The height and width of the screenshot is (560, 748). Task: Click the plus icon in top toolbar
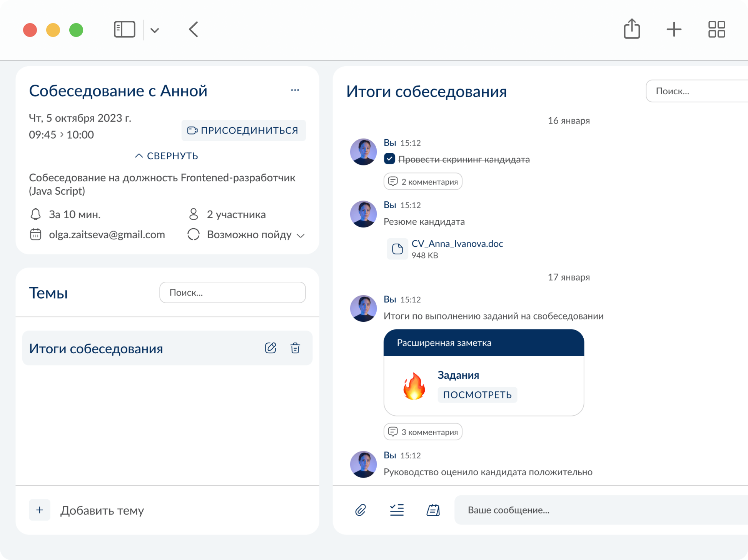[674, 30]
